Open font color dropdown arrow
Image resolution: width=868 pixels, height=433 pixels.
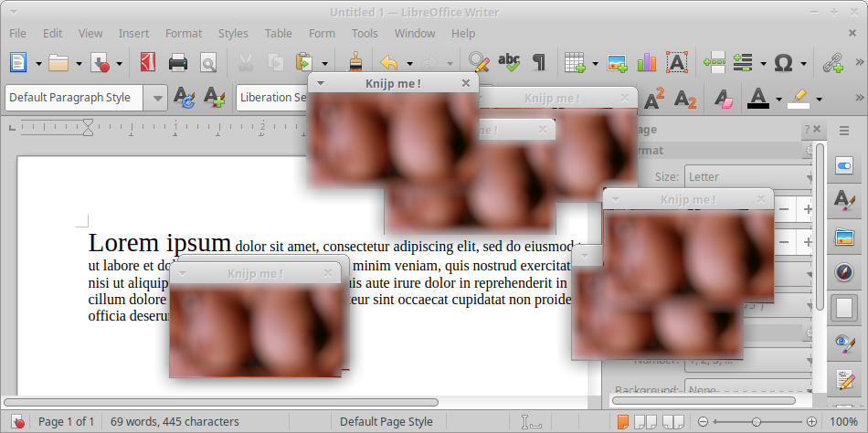(778, 99)
